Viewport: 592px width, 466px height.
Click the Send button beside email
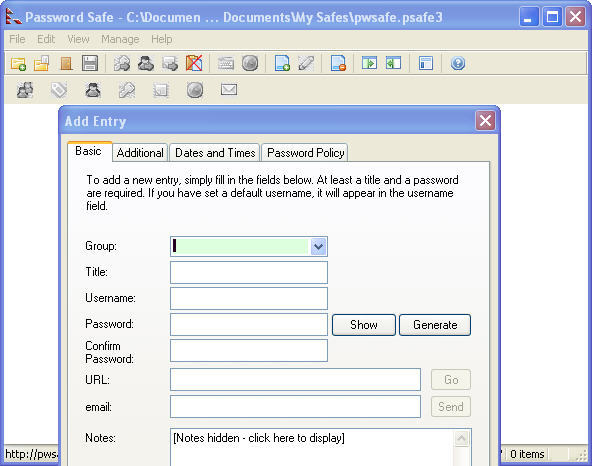tap(451, 407)
